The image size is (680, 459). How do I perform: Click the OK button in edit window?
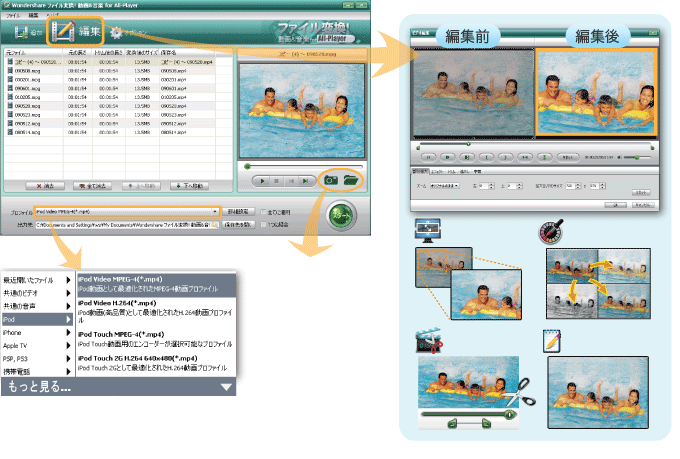(615, 205)
